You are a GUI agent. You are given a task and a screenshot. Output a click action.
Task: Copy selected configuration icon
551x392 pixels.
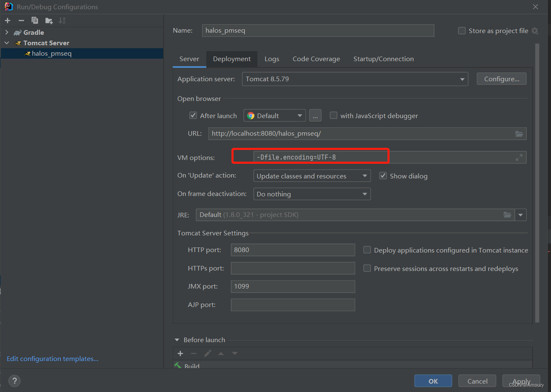point(35,21)
